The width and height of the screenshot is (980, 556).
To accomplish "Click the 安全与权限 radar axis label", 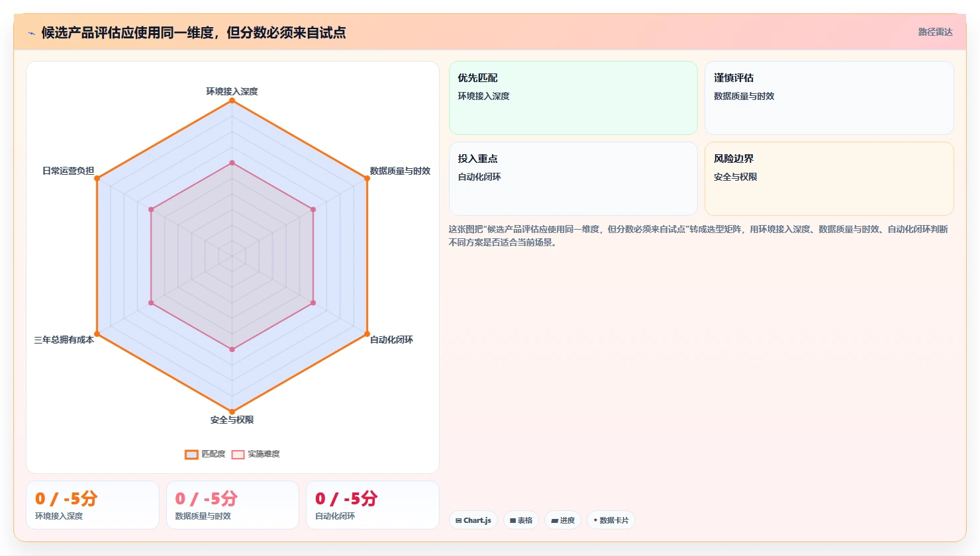I will [232, 420].
